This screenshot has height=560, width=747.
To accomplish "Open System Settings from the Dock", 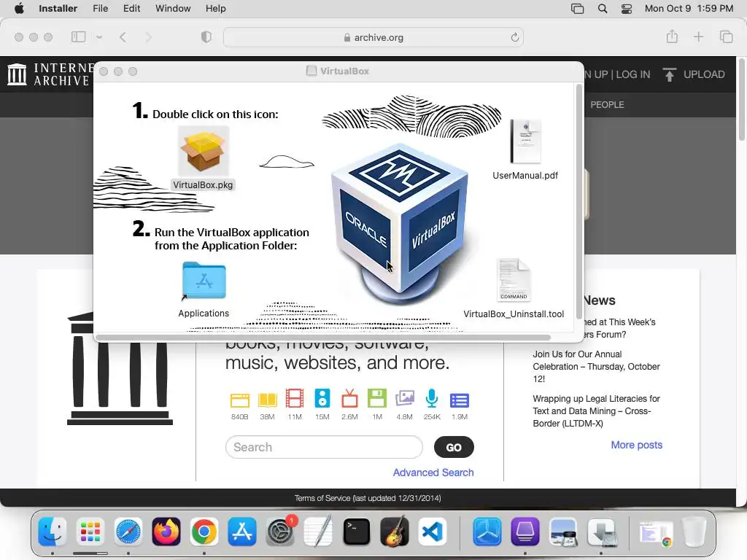I will (280, 532).
